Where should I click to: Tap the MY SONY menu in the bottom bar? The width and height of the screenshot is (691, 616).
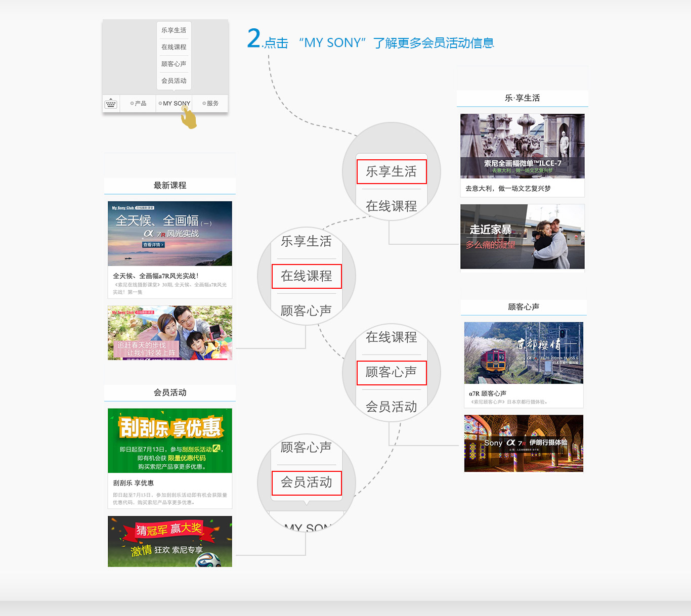coord(174,103)
